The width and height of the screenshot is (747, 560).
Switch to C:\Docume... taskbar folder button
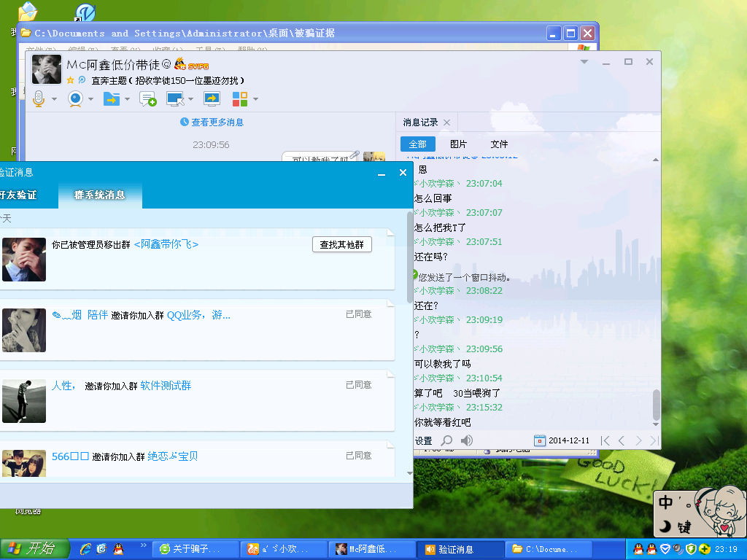pyautogui.click(x=549, y=549)
